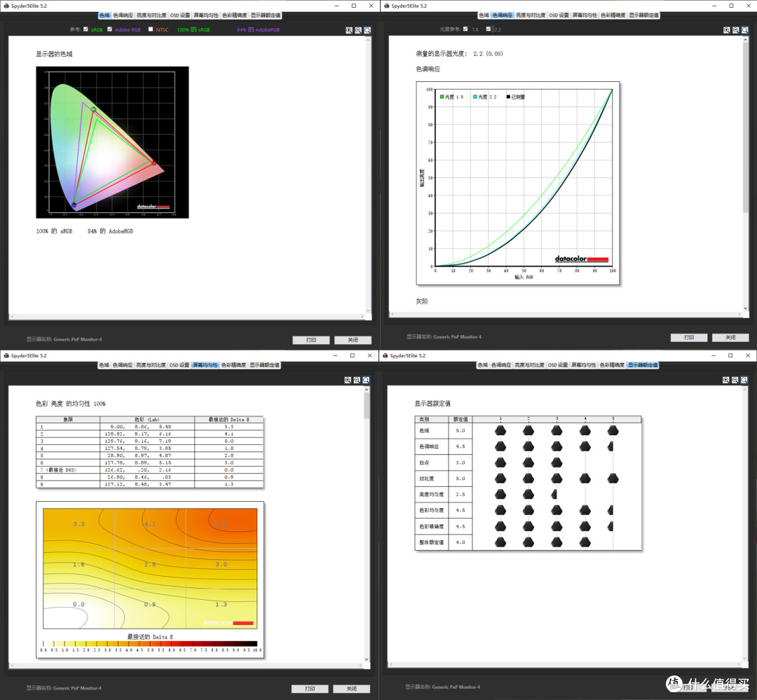The width and height of the screenshot is (757, 700).
Task: Uncheck the sRGB reference checkbox
Action: [86, 29]
